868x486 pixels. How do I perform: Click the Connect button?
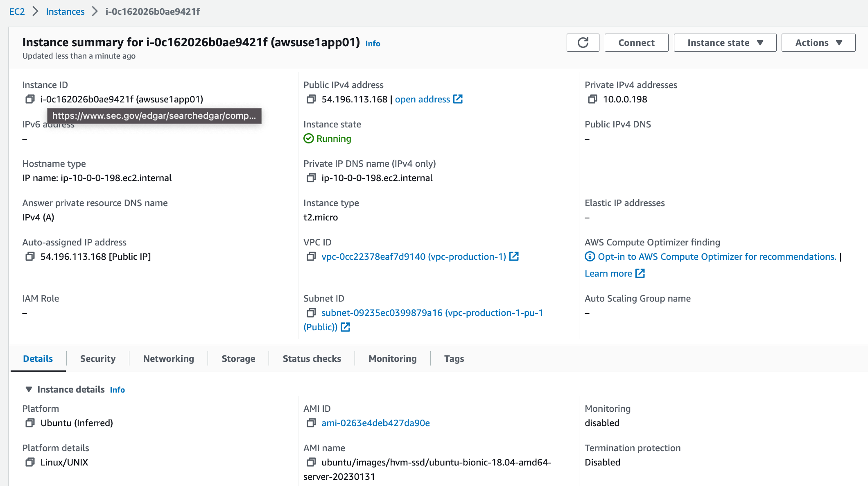click(636, 43)
